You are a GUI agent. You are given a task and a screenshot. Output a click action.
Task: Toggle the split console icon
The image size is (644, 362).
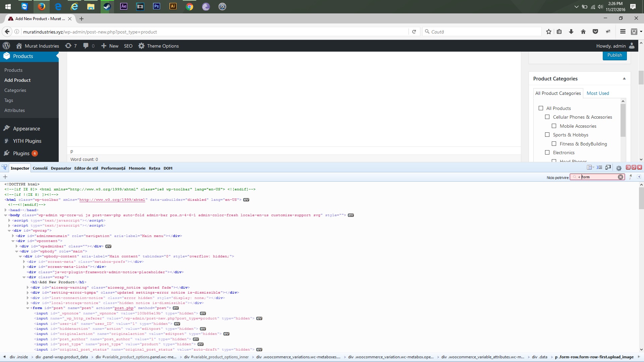tap(599, 168)
